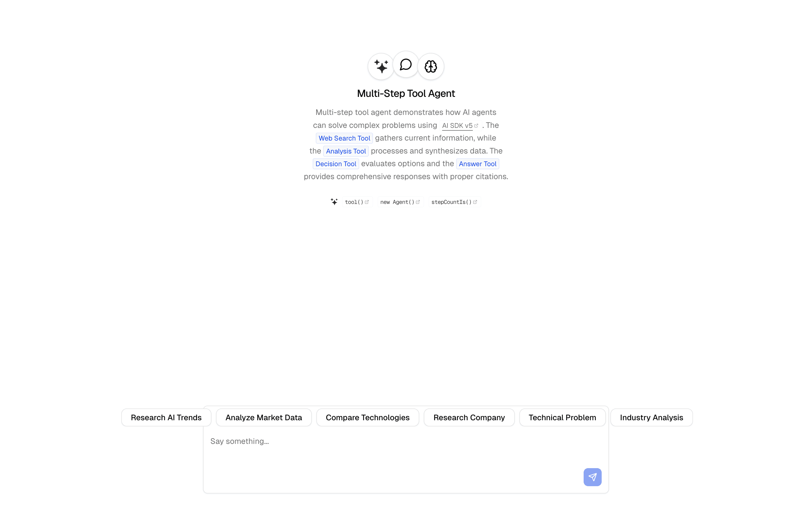
Task: Click the Answer Tool badge
Action: pyautogui.click(x=477, y=164)
